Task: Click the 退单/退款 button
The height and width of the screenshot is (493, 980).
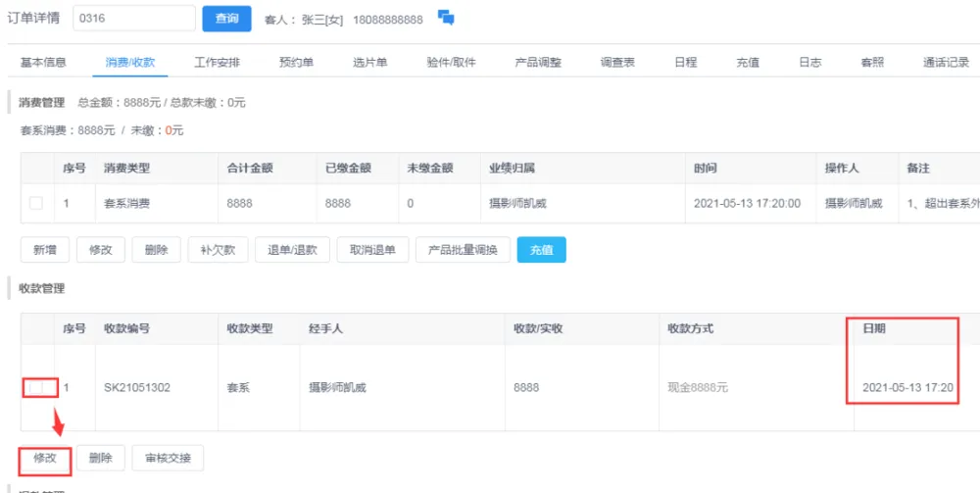Action: 292,250
